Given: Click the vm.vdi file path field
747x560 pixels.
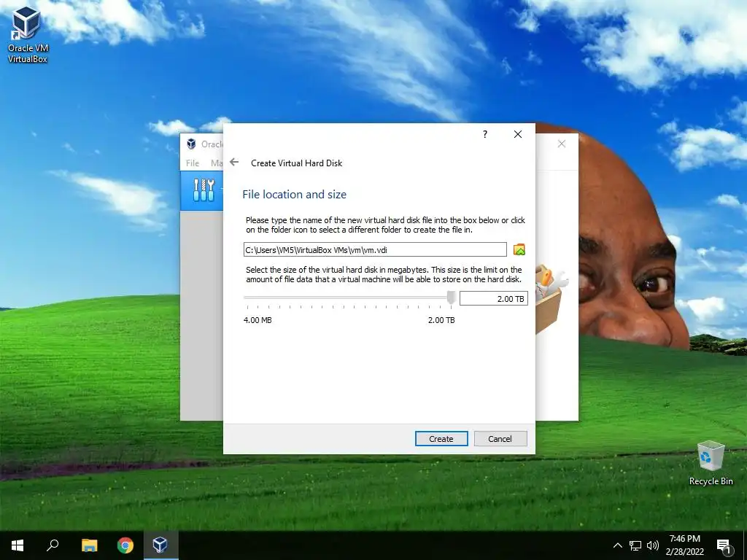Looking at the screenshot, I should pos(375,249).
